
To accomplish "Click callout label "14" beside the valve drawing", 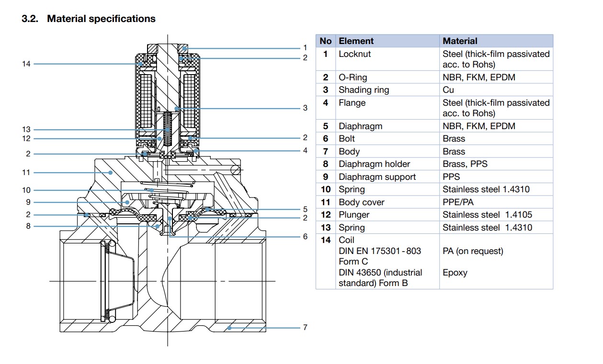I will [26, 64].
